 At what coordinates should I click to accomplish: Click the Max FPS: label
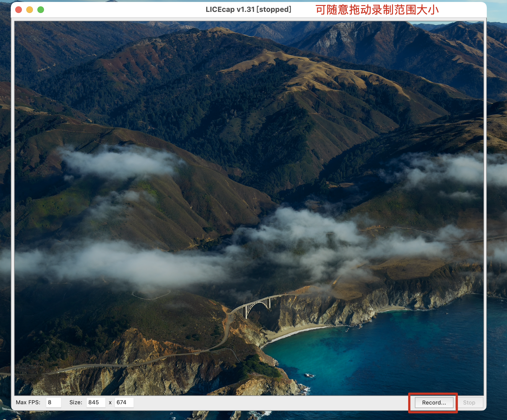click(28, 402)
